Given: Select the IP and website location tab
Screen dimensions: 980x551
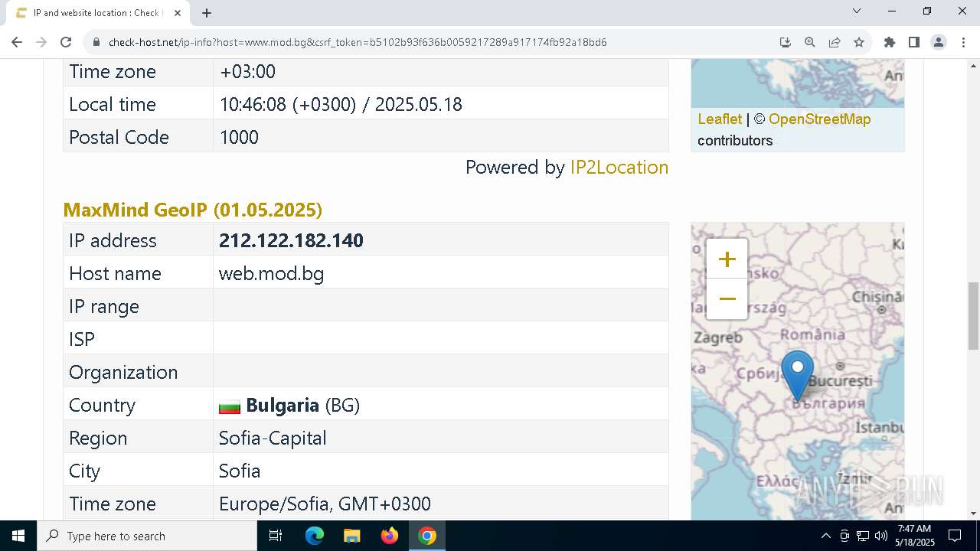Looking at the screenshot, I should [x=96, y=13].
